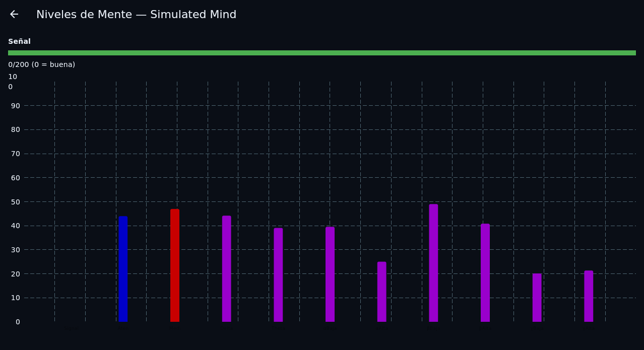Go back using the arrow icon
This screenshot has height=350, width=644.
point(14,15)
